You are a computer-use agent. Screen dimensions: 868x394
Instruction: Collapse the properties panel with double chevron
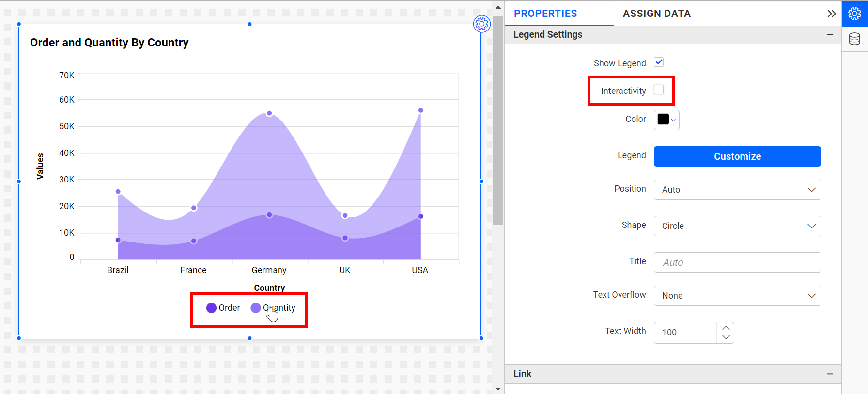[831, 14]
